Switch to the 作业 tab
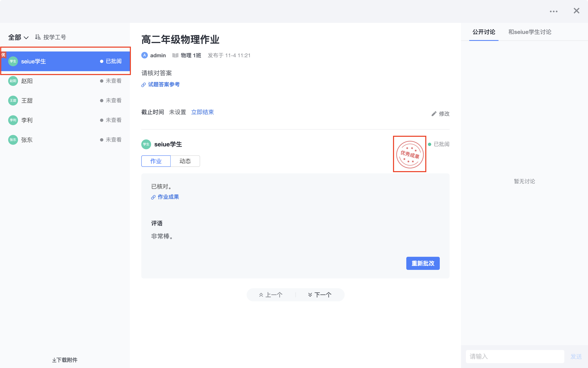Screen dimensions: 588x368 click(x=156, y=161)
